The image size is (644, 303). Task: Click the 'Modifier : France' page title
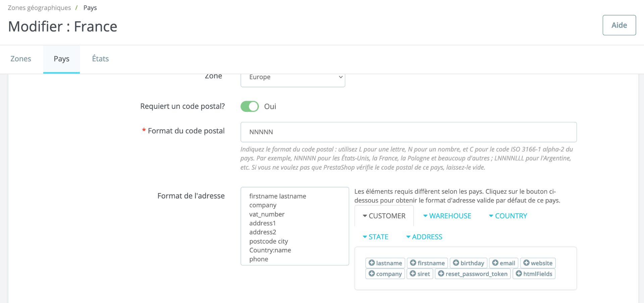click(63, 27)
